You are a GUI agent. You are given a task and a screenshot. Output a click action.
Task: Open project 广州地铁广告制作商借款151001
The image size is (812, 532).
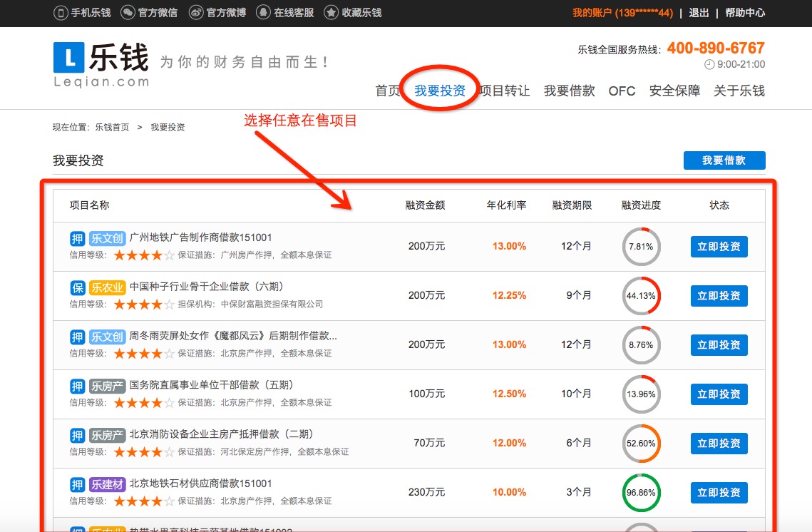click(200, 237)
